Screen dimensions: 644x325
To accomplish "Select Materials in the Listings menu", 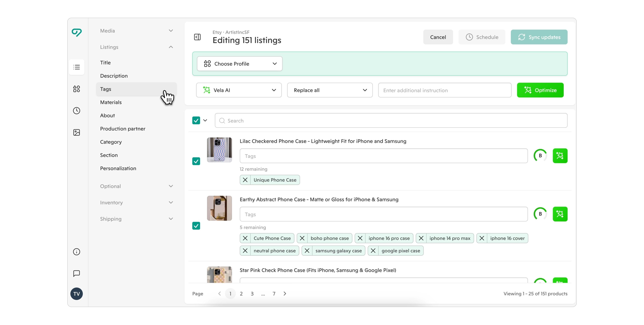I will point(111,102).
